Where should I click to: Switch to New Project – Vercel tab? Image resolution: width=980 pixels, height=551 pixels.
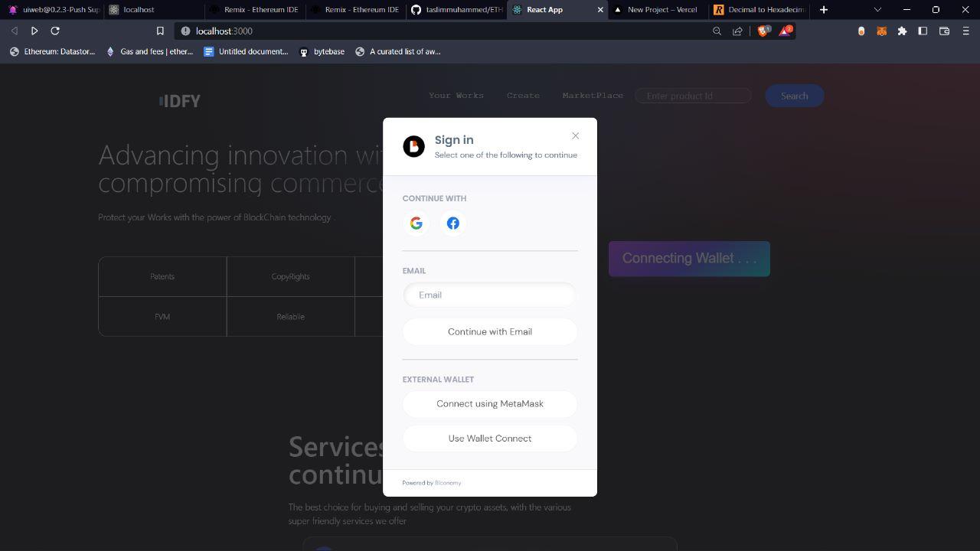pyautogui.click(x=658, y=9)
